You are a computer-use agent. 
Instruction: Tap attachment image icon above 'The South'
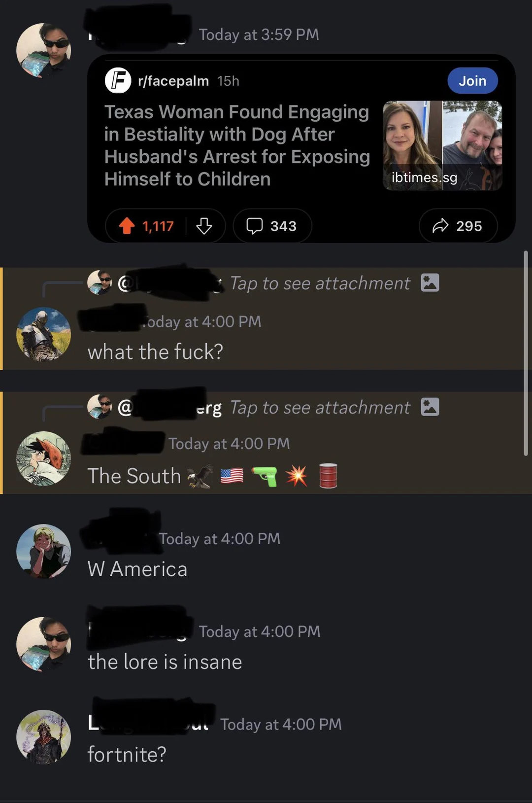pos(430,407)
